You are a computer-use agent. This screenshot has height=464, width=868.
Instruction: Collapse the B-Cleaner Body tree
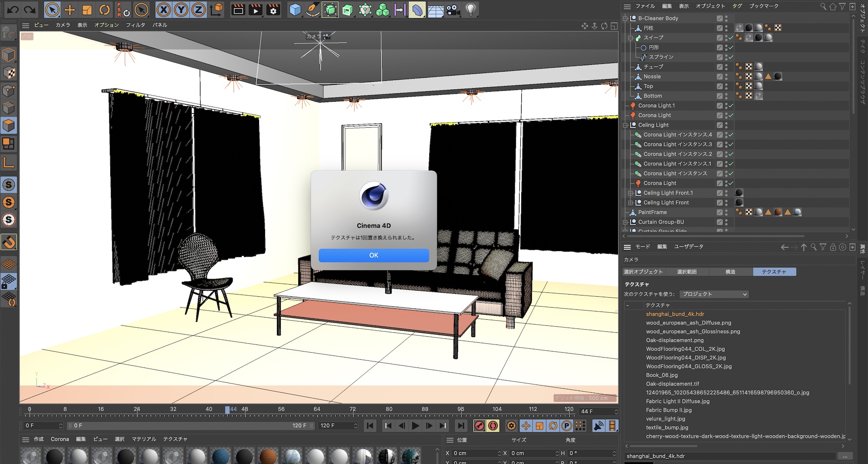tap(625, 18)
